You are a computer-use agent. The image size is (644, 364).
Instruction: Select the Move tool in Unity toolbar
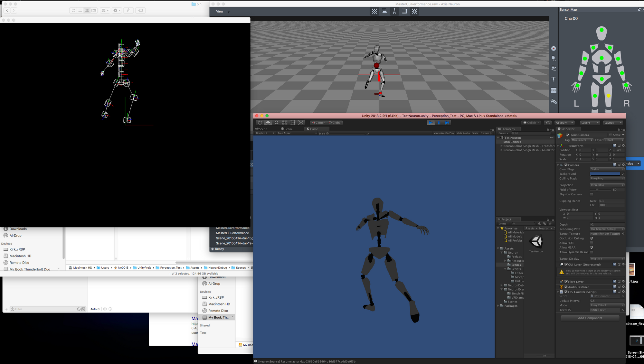(268, 123)
